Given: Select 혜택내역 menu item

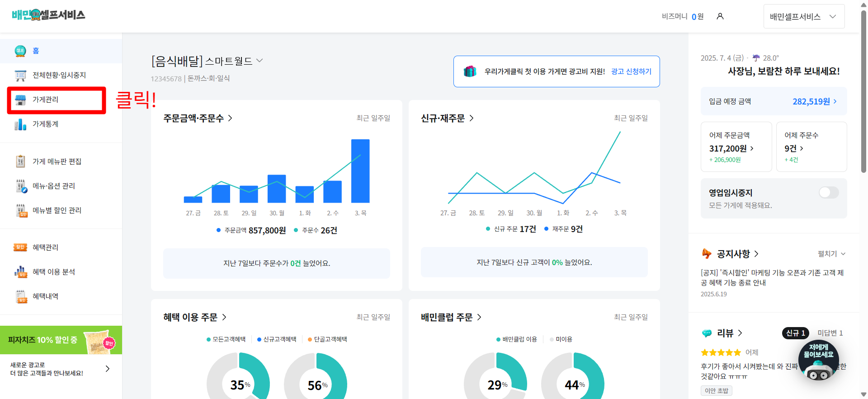Looking at the screenshot, I should [x=61, y=296].
